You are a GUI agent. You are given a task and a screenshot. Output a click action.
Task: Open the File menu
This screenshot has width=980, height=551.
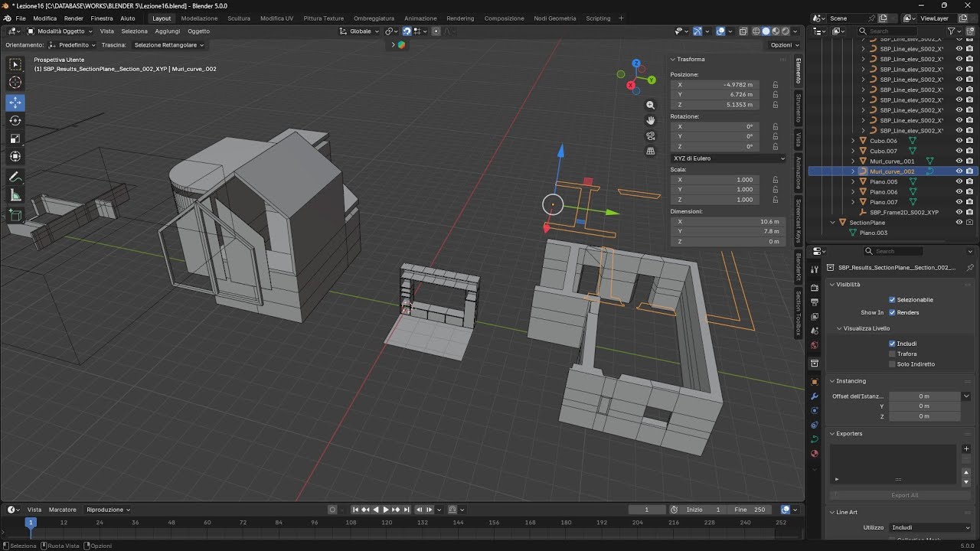point(21,18)
